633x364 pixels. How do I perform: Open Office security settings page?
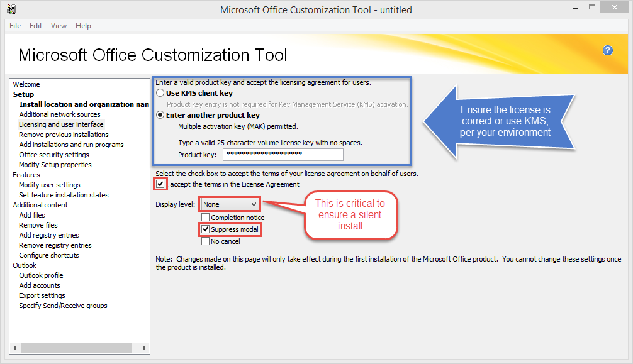tap(54, 155)
